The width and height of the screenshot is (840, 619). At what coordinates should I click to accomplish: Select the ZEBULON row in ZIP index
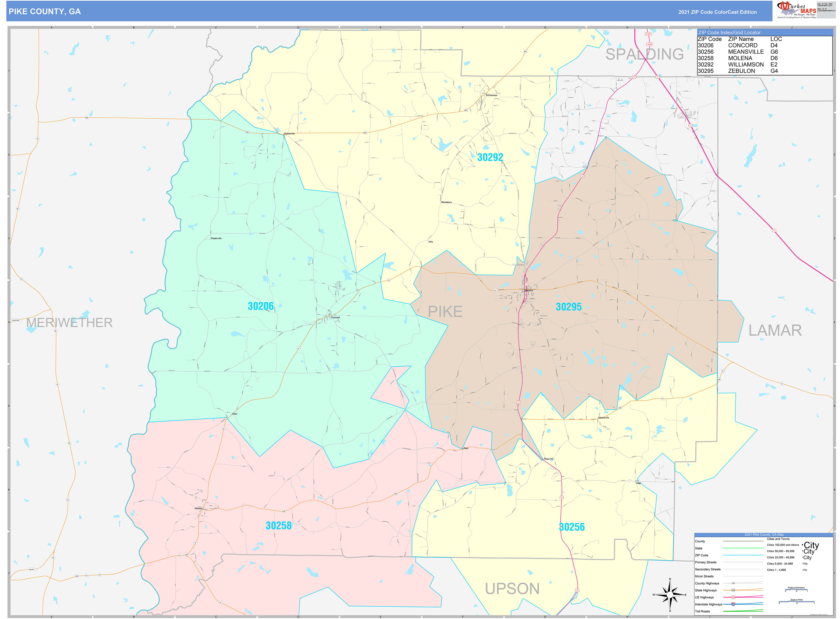coord(742,71)
